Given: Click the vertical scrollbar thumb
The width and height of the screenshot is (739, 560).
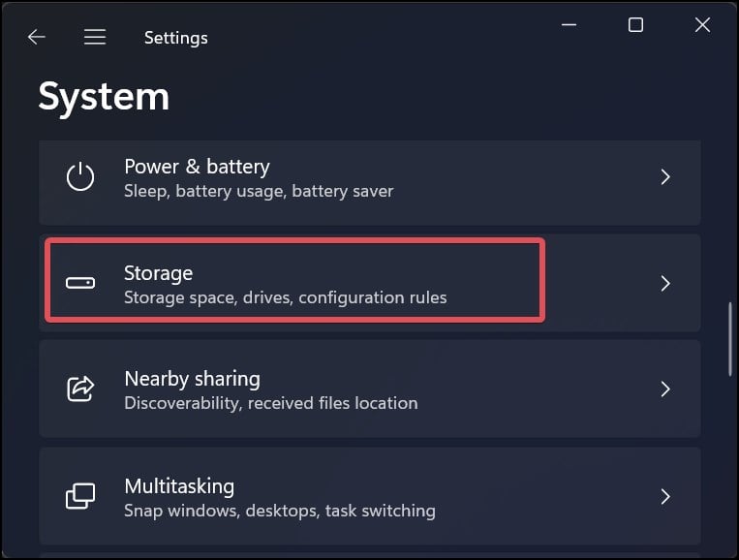Looking at the screenshot, I should click(x=731, y=339).
